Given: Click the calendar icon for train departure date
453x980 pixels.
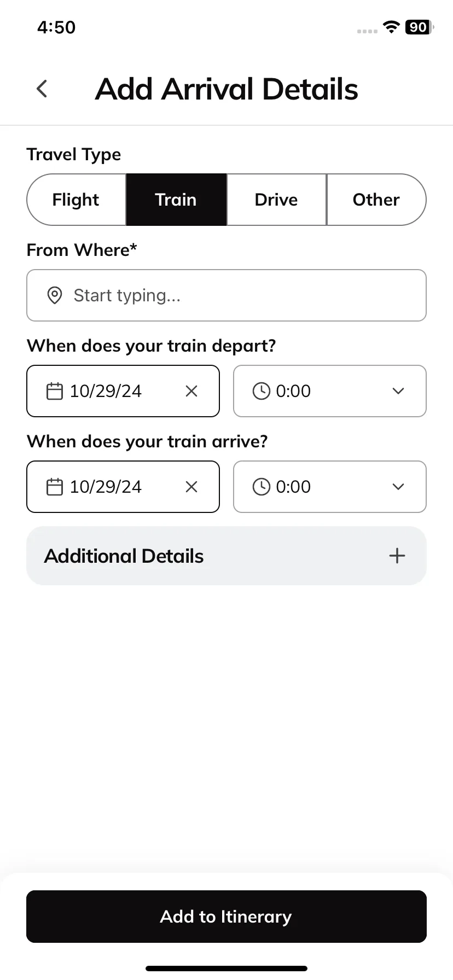Looking at the screenshot, I should pyautogui.click(x=55, y=391).
